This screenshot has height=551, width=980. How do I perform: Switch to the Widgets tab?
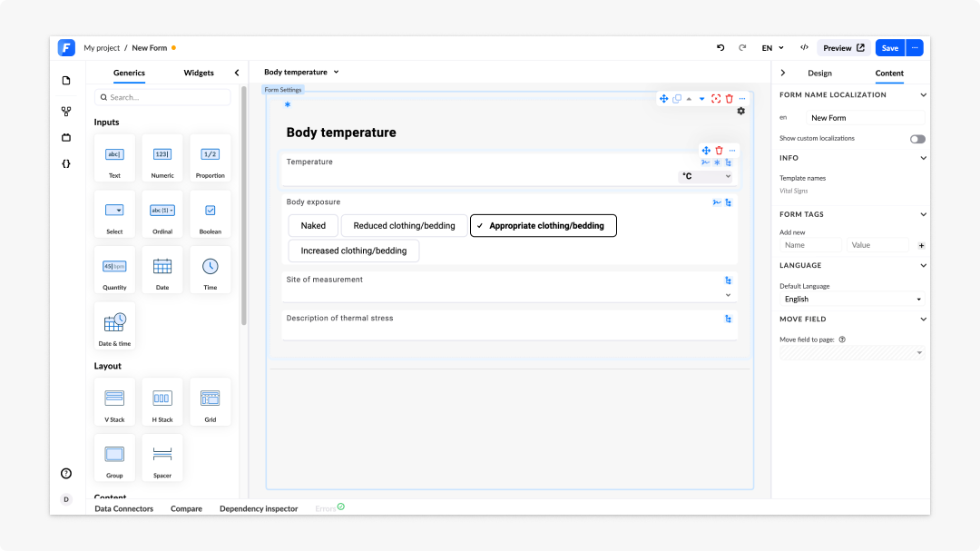click(199, 73)
